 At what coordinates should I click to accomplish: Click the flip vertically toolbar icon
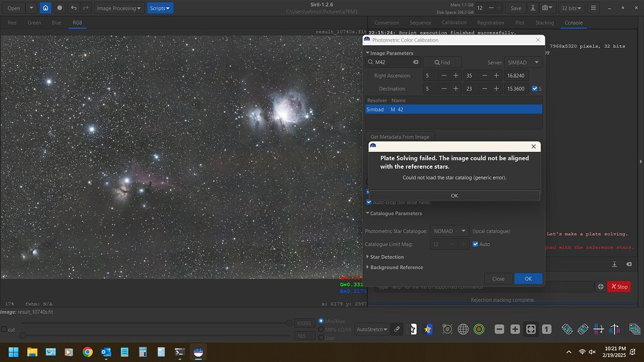click(599, 329)
